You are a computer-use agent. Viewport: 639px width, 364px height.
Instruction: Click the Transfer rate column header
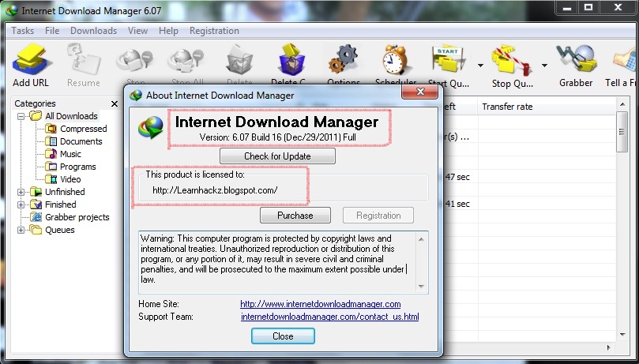[546, 107]
